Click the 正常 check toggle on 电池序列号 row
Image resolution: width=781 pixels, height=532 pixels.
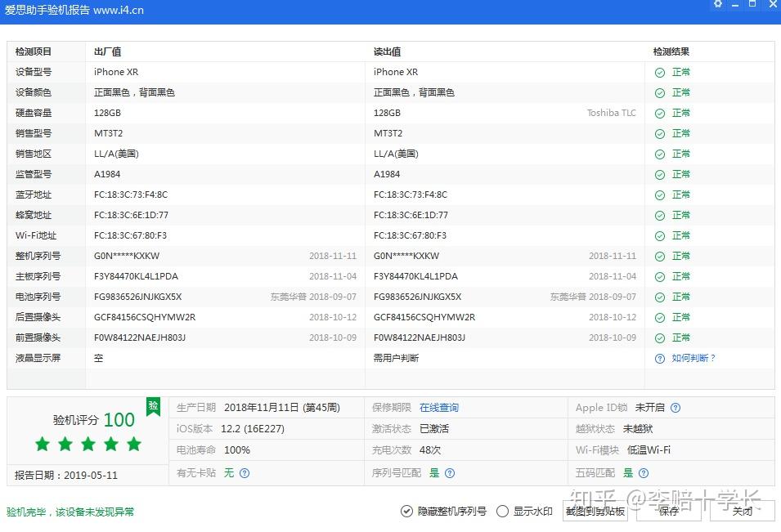(661, 297)
